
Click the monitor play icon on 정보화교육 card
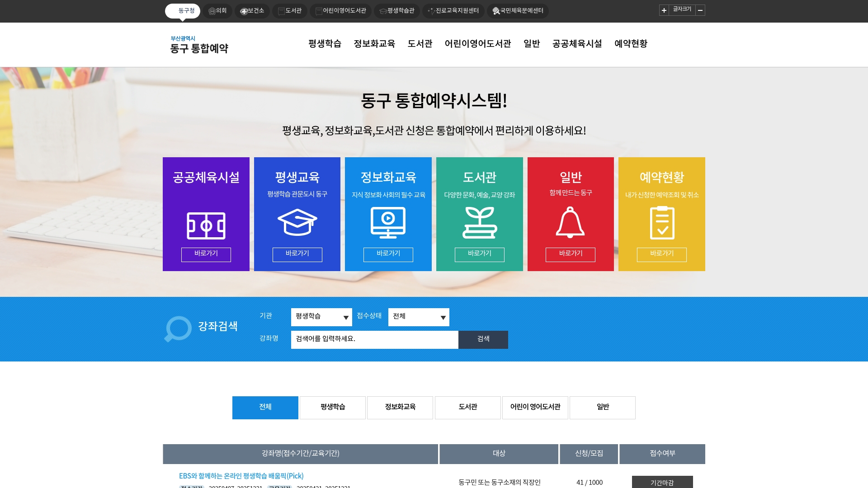coord(388,222)
